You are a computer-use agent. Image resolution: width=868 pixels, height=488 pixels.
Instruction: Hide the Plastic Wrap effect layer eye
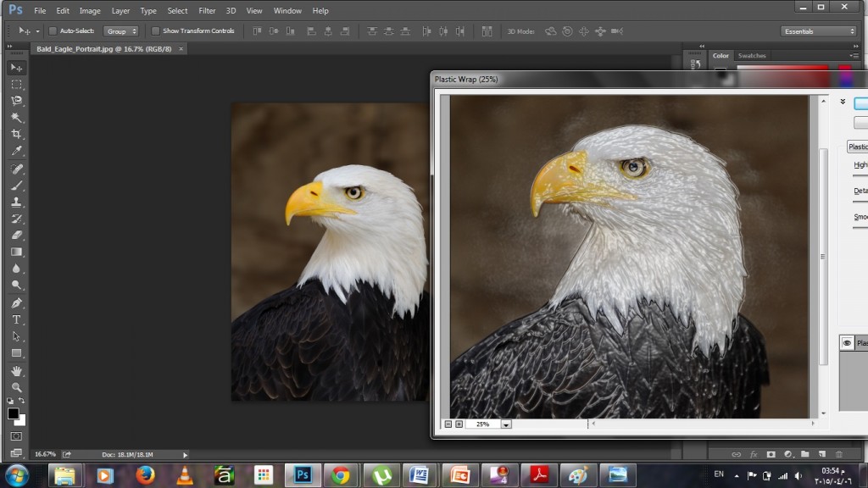847,343
